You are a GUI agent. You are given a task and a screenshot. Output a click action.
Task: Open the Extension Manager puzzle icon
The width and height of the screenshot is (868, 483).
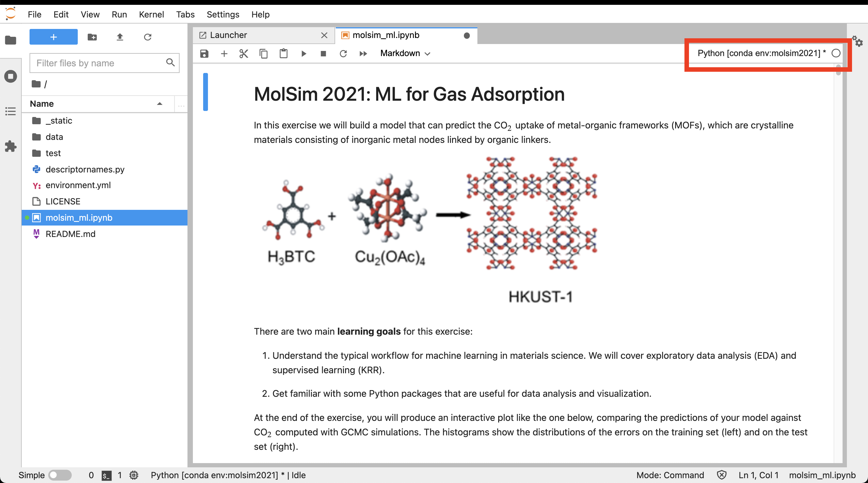(11, 146)
